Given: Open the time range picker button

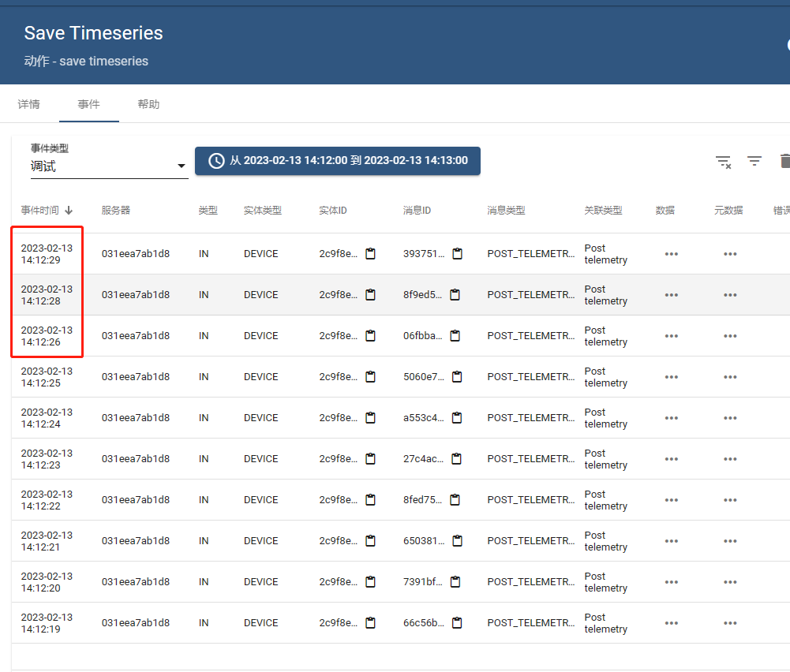Looking at the screenshot, I should tap(337, 160).
